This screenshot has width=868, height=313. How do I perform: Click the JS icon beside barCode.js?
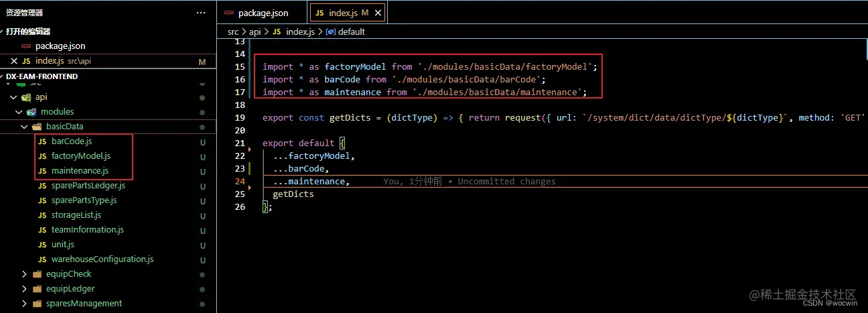click(x=42, y=141)
